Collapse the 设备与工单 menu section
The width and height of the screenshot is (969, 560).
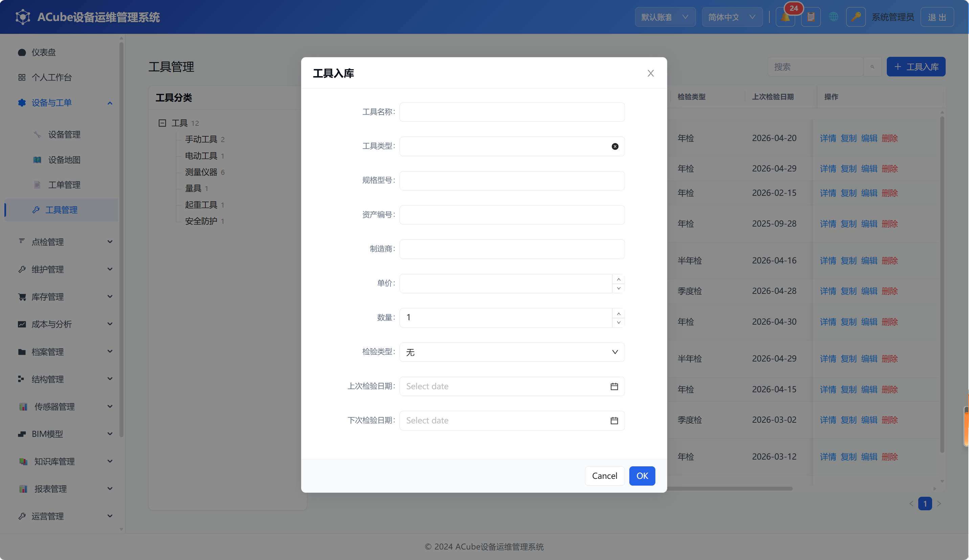click(110, 103)
